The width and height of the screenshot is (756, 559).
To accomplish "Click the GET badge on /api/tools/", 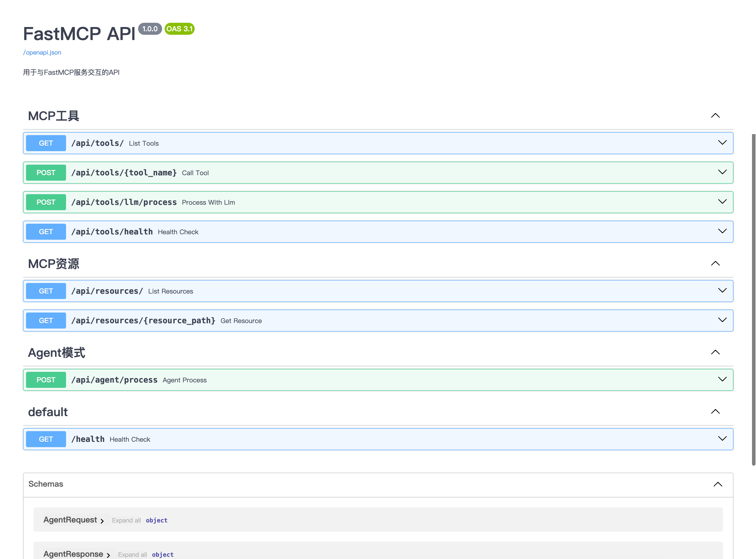I will coord(46,143).
